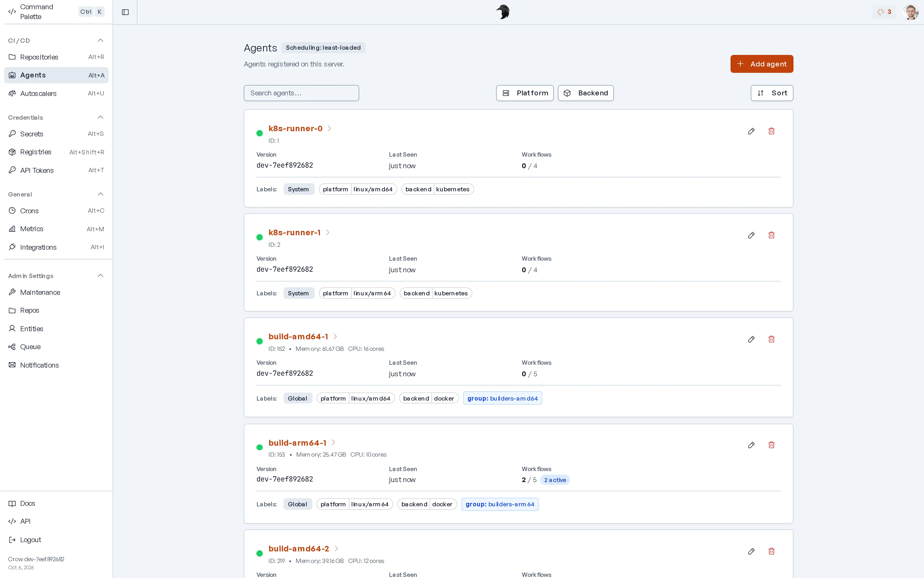Edit agent k8s-runner-1 with pencil icon
The width and height of the screenshot is (924, 578).
[x=751, y=235]
